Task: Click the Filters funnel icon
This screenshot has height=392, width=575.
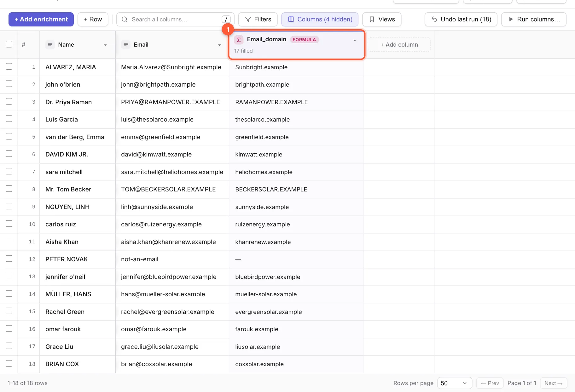Action: 248,20
